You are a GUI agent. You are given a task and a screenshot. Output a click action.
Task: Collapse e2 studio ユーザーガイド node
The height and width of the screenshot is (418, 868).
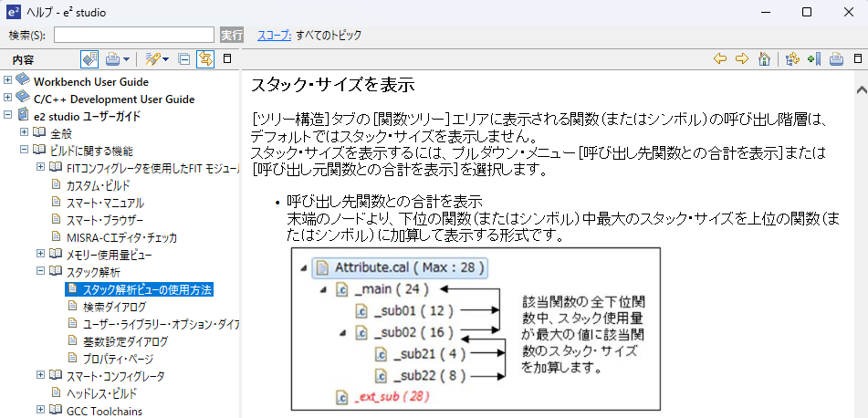pyautogui.click(x=7, y=116)
